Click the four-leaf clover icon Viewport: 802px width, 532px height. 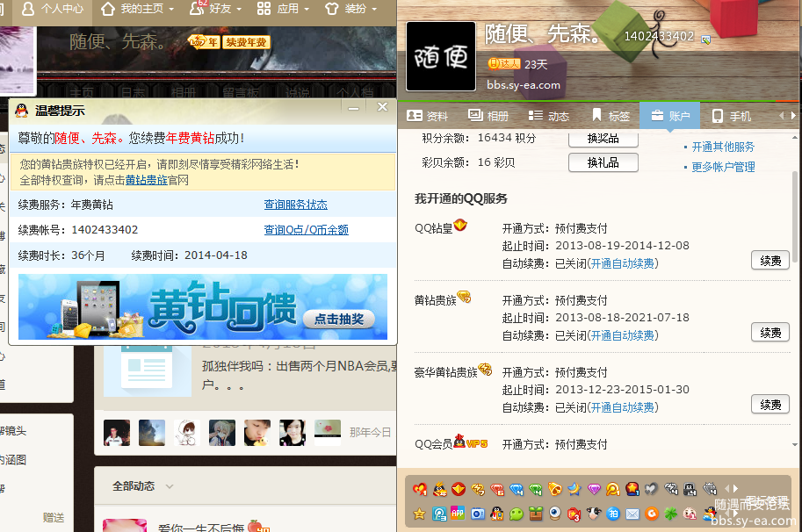(x=670, y=514)
